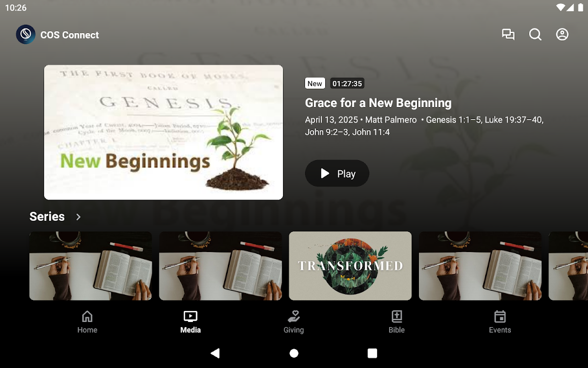Play Grace for a New Beginning
Screen dimensions: 588x368
tap(337, 173)
